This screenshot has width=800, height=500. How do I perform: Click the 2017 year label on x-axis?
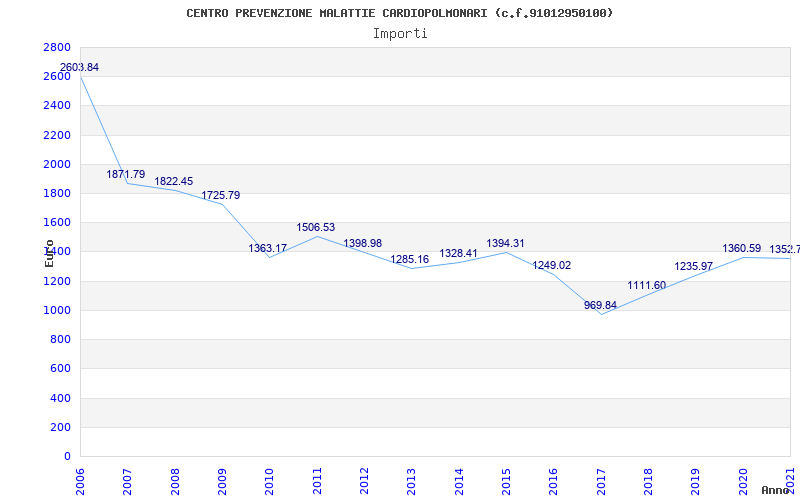click(601, 478)
